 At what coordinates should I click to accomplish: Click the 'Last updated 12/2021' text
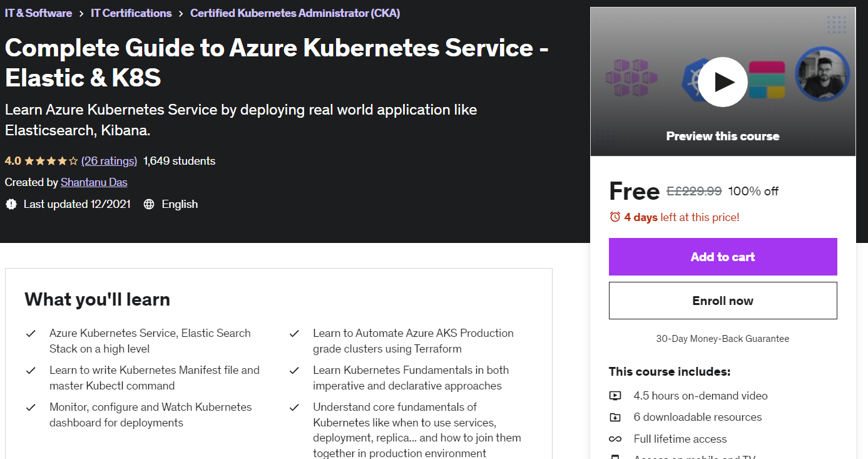pos(77,204)
